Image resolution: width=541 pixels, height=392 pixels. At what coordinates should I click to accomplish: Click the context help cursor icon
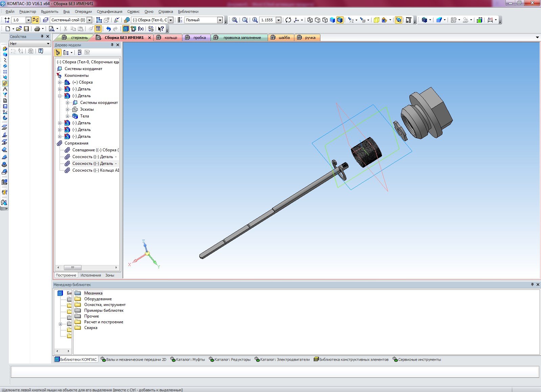pos(161,29)
